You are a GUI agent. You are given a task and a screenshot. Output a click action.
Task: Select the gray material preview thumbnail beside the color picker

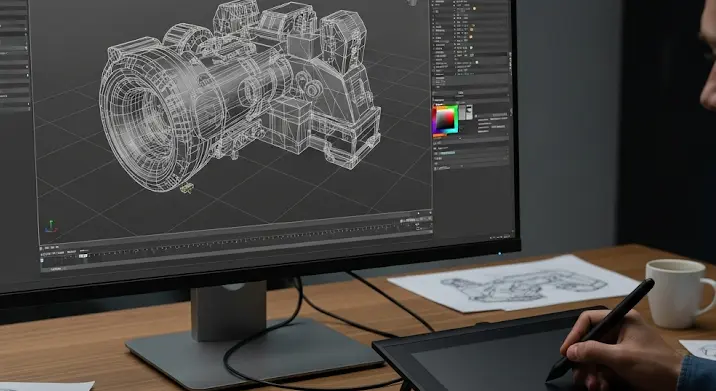pyautogui.click(x=462, y=112)
